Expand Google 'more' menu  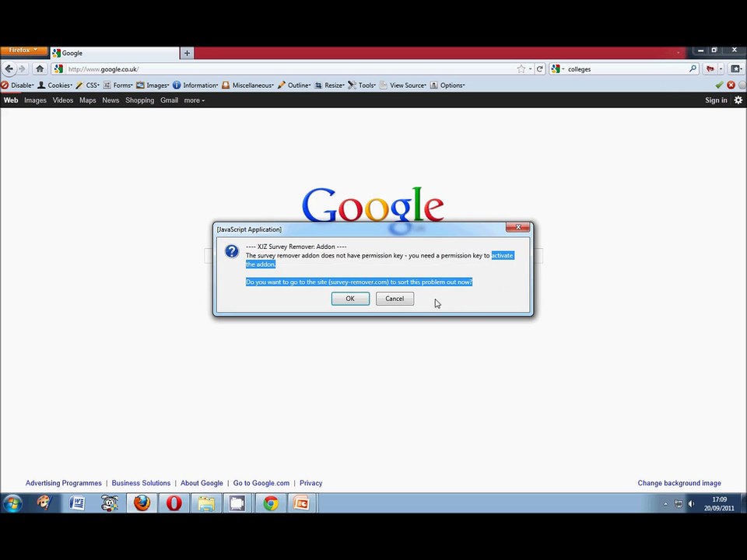(x=194, y=100)
